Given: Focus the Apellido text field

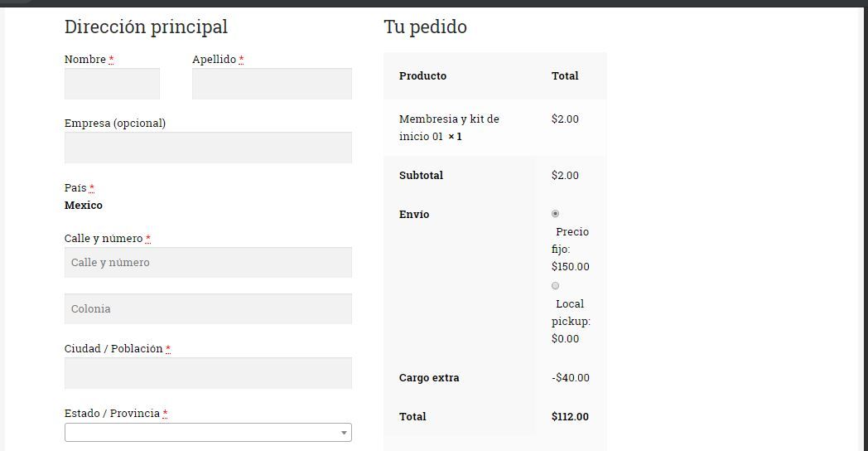Looking at the screenshot, I should tap(272, 84).
